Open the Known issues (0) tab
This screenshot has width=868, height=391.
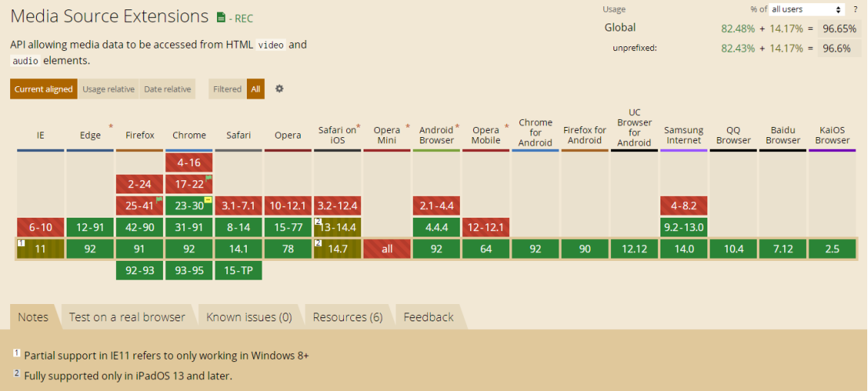coord(248,317)
